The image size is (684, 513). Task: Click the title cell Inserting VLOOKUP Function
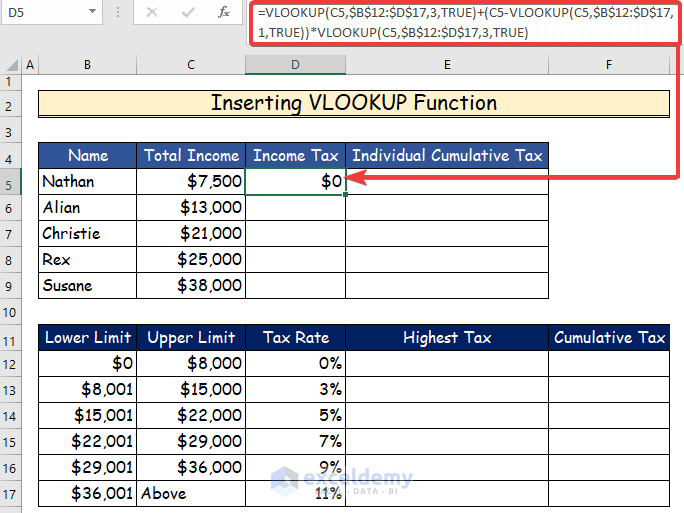(x=354, y=103)
